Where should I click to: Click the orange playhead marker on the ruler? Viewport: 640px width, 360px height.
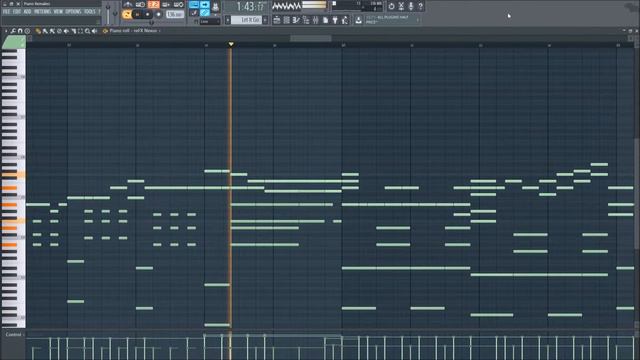(x=231, y=44)
